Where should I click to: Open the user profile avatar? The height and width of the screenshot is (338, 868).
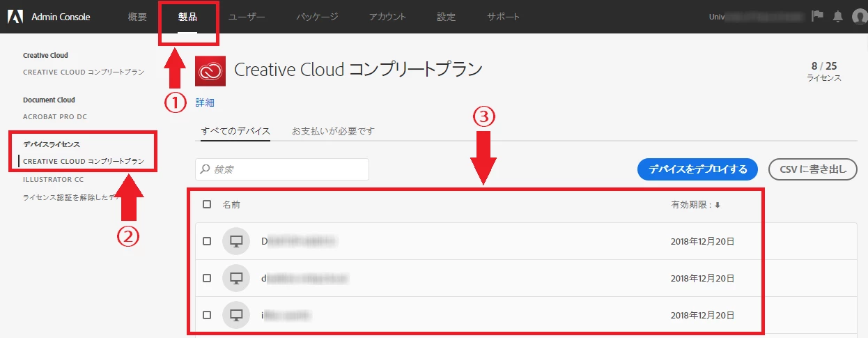tap(860, 17)
